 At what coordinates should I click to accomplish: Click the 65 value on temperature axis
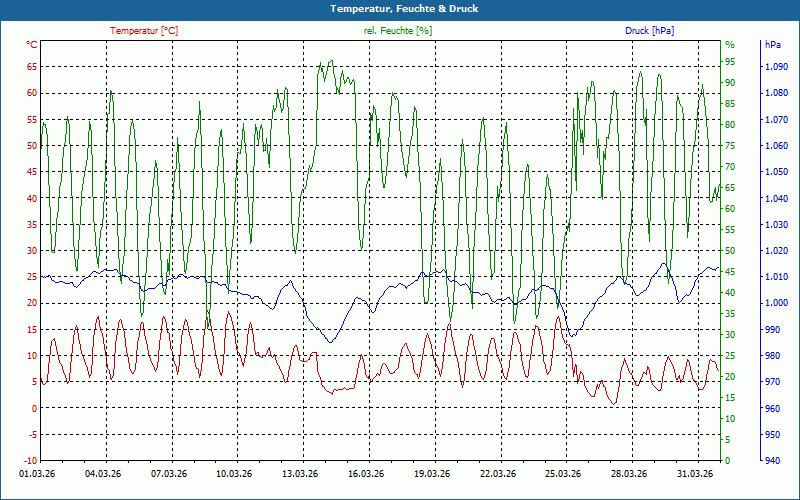click(32, 67)
